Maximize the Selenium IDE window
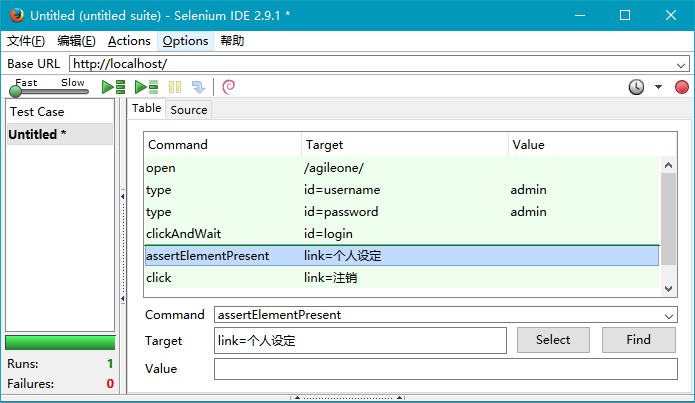 [625, 15]
